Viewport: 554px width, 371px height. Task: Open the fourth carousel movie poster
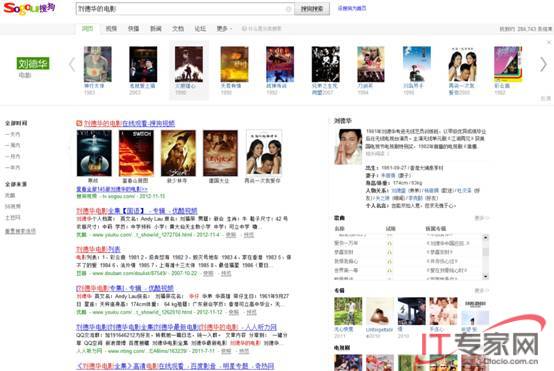click(x=234, y=64)
